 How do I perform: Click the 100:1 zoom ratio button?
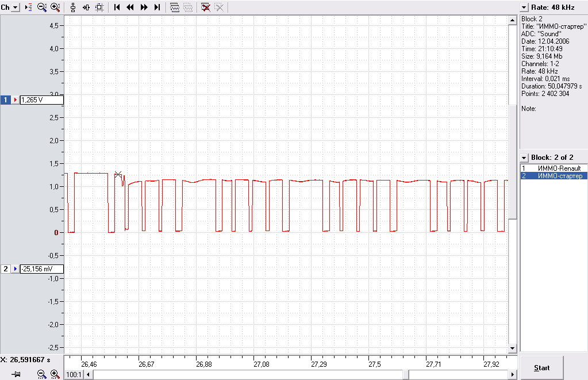(74, 375)
